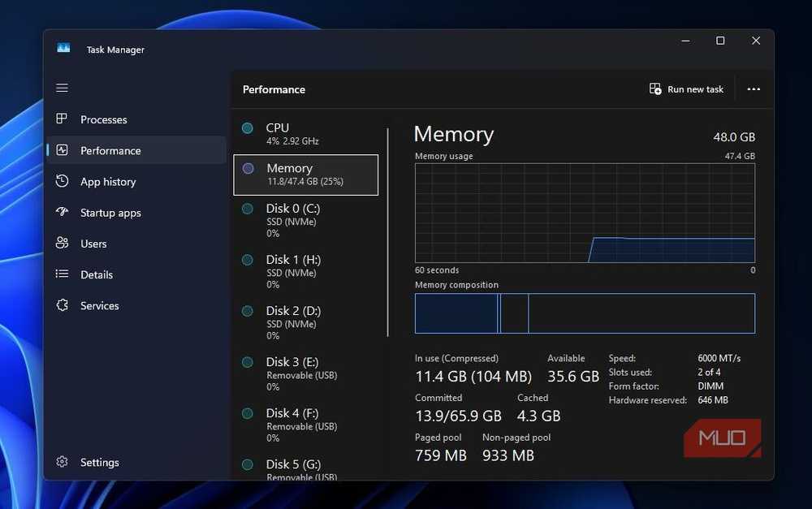The height and width of the screenshot is (509, 812).
Task: Click the CPU status circle icon
Action: coord(248,128)
